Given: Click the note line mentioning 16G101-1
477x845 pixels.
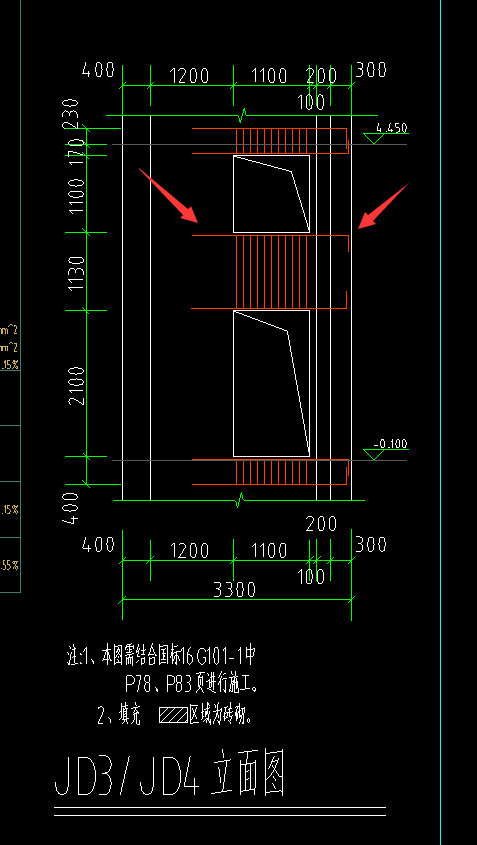Looking at the screenshot, I should pyautogui.click(x=161, y=657).
